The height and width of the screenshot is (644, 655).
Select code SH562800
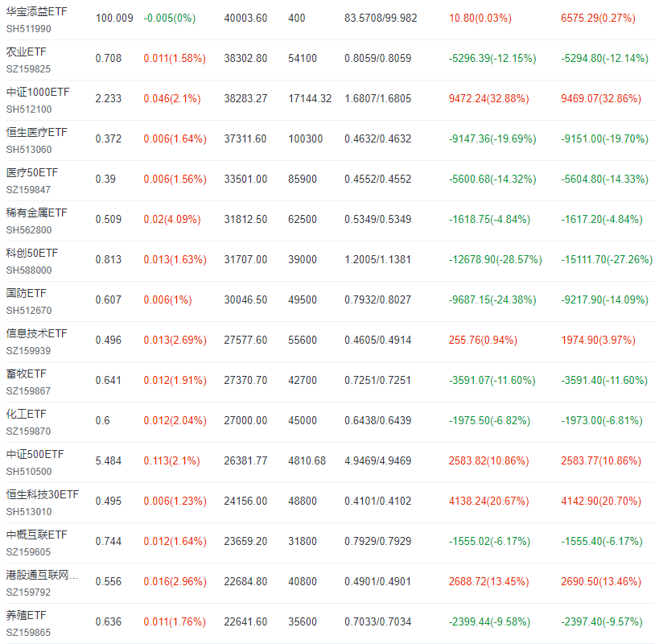[x=29, y=230]
